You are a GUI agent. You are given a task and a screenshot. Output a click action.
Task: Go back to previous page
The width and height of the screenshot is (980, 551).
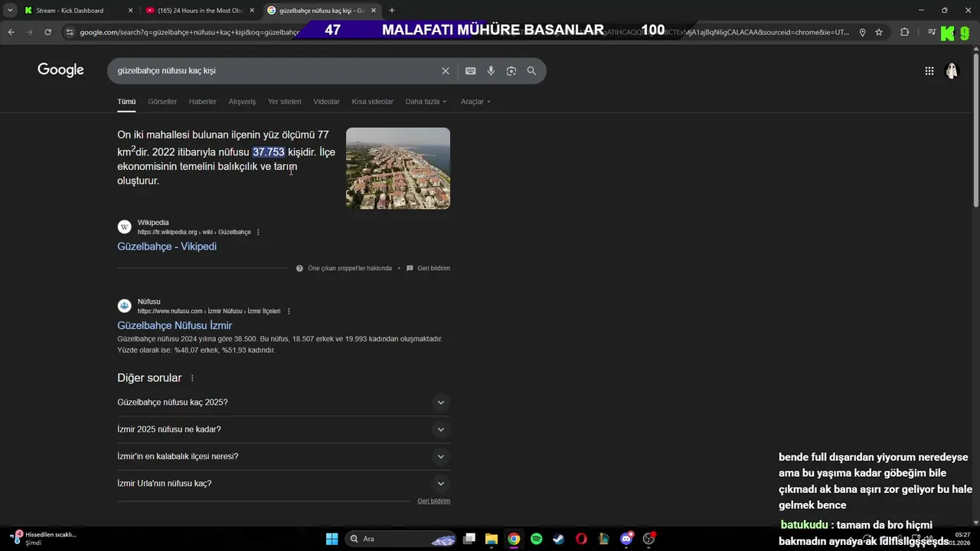point(11,32)
